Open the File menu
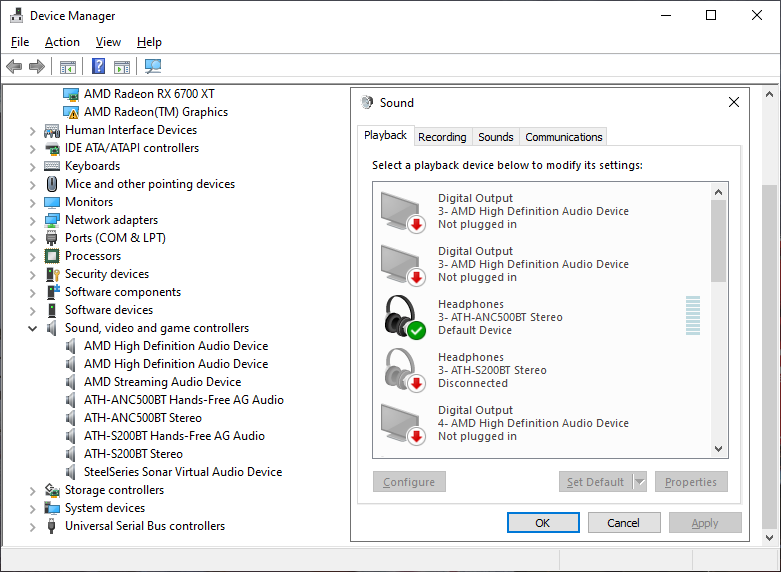This screenshot has height=572, width=781. tap(20, 42)
